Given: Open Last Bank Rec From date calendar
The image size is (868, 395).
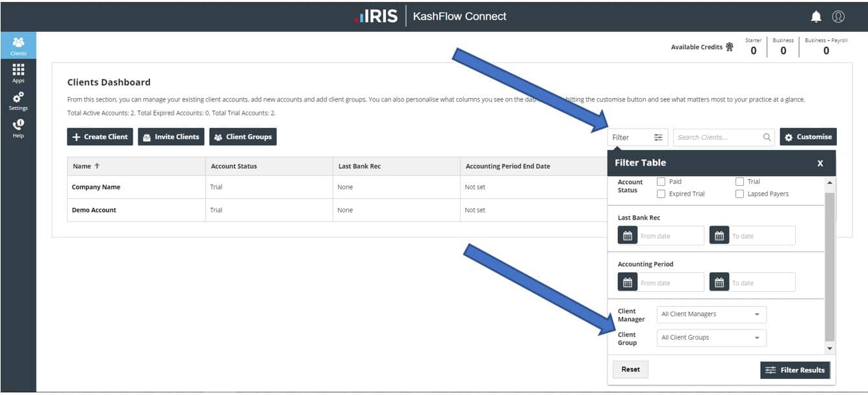Looking at the screenshot, I should 628,236.
